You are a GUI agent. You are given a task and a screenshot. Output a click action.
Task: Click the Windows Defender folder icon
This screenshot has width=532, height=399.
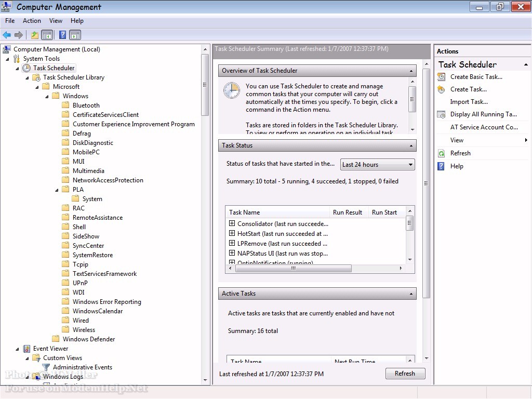tap(56, 339)
